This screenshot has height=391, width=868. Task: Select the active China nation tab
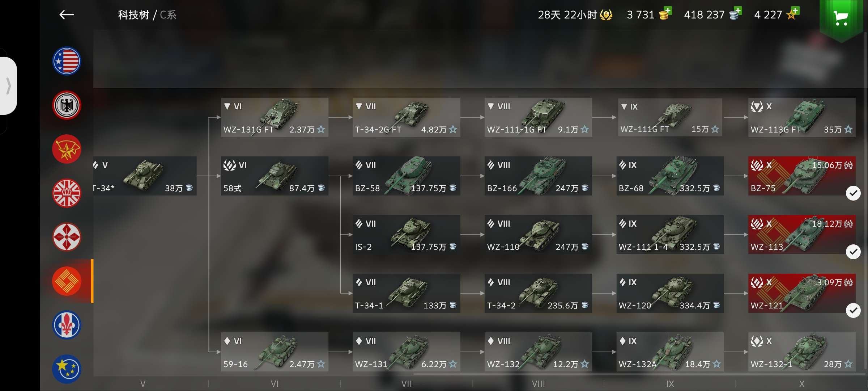[67, 281]
